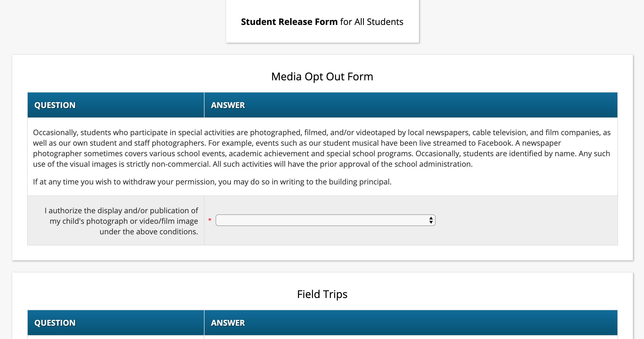Click the gray answer cell containing the dropdown
Viewport: 644px width, 339px height.
tap(527, 220)
